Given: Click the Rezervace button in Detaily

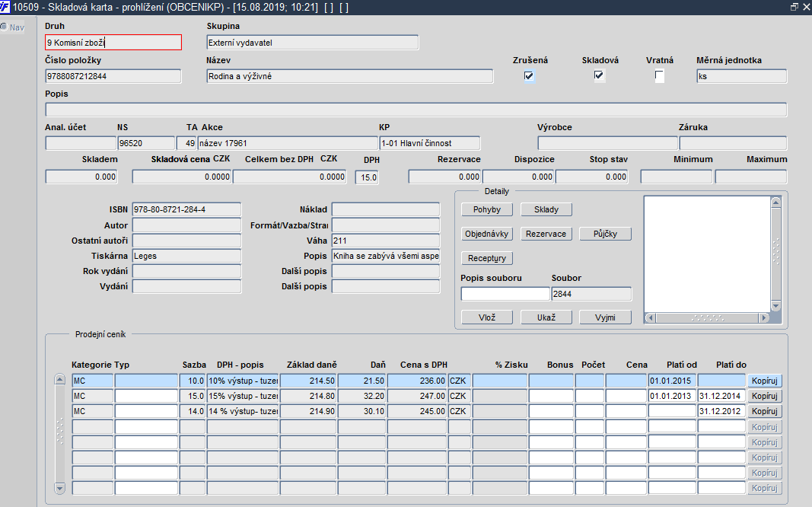Looking at the screenshot, I should (546, 234).
